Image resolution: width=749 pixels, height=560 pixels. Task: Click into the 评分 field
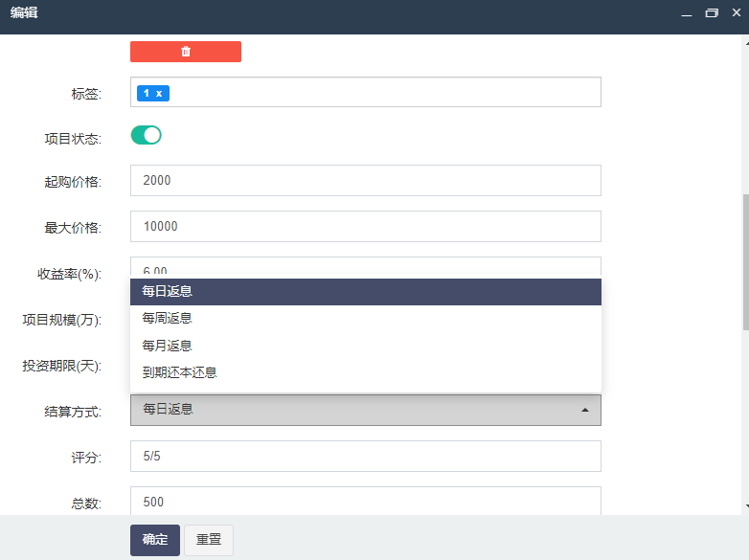coord(365,456)
